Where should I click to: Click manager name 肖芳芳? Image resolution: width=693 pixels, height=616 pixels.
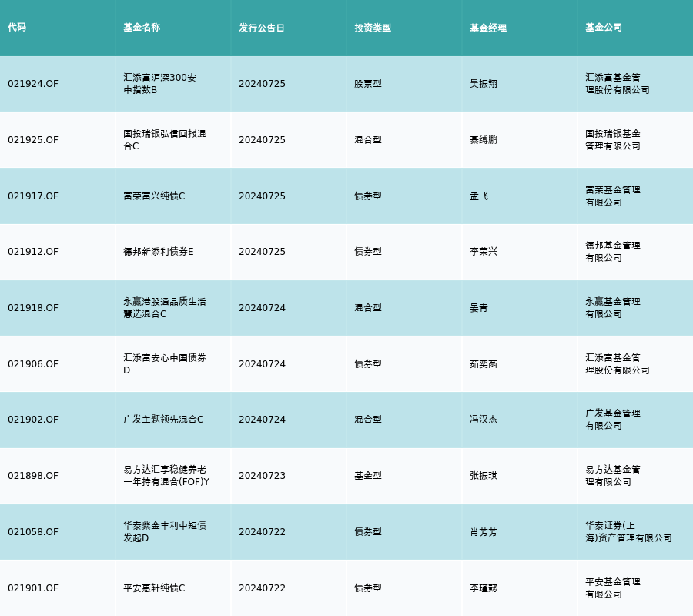coord(483,531)
